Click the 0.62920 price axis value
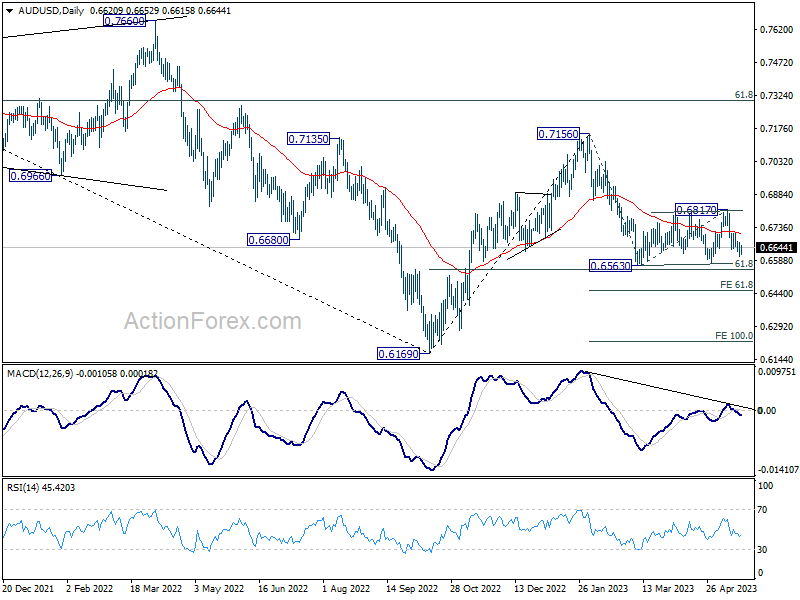The image size is (800, 600). [x=777, y=327]
